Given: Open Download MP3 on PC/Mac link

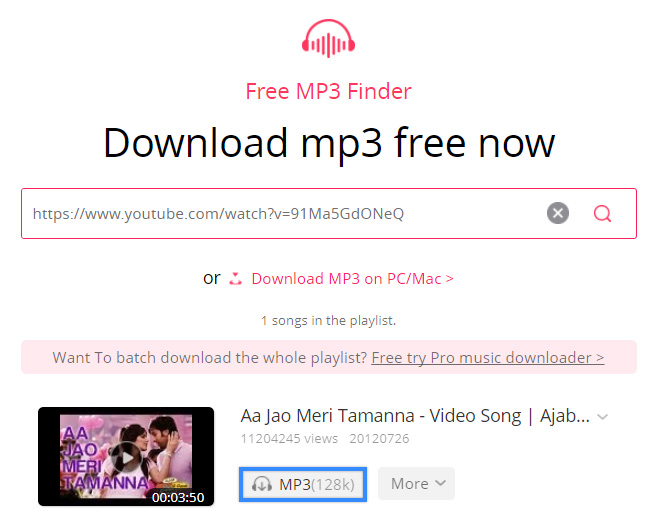Looking at the screenshot, I should point(352,279).
